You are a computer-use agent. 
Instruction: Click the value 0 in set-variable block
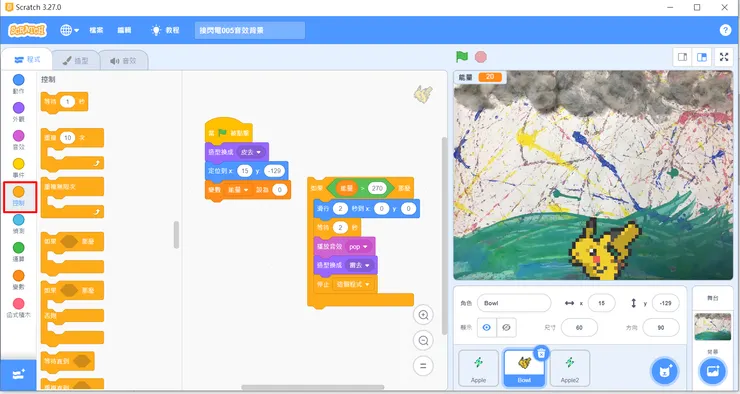[x=279, y=190]
